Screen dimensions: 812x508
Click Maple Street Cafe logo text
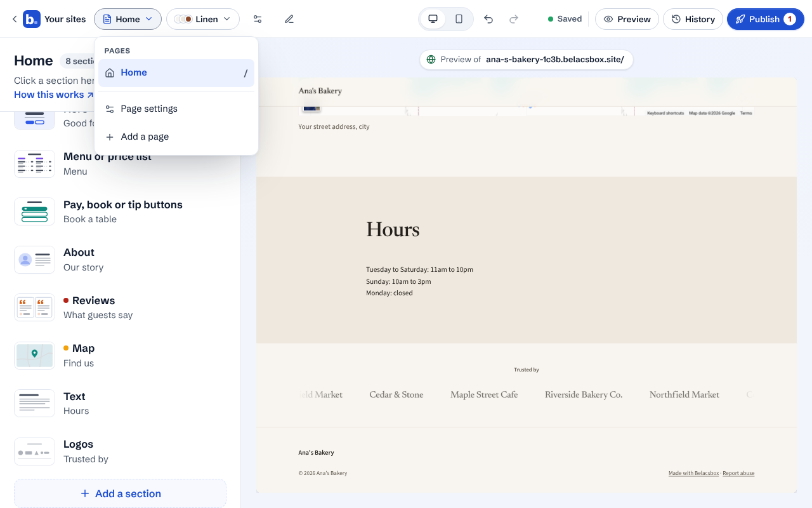coord(484,394)
